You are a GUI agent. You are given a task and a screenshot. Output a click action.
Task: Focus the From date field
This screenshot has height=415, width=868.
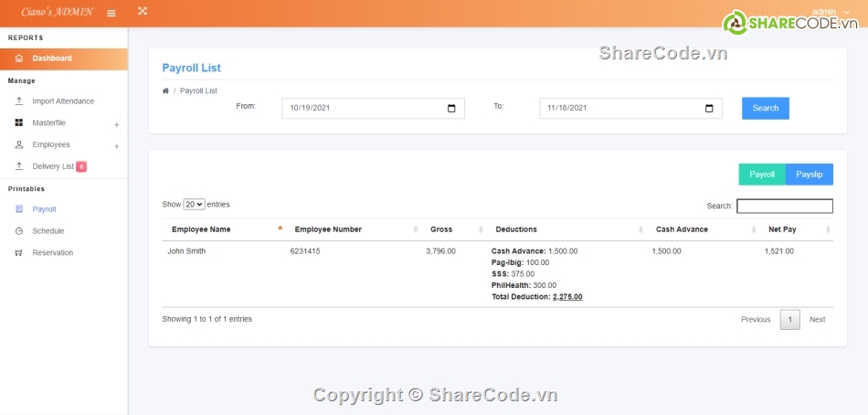pos(373,108)
